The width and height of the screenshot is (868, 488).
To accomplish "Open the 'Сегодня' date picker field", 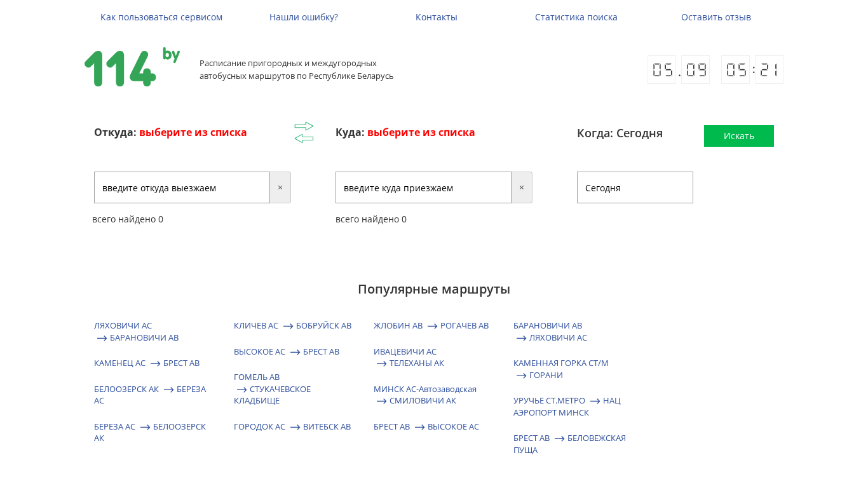I will 635,187.
